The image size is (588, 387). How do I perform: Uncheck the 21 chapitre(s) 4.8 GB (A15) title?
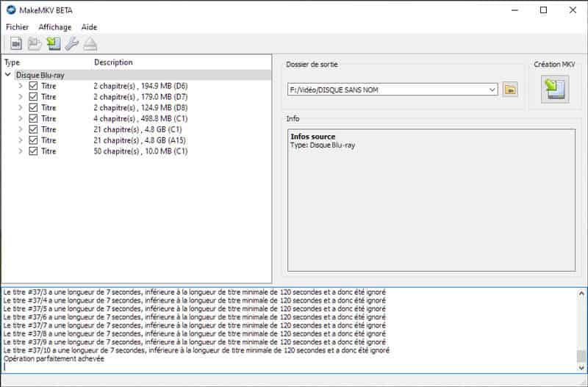(x=33, y=140)
